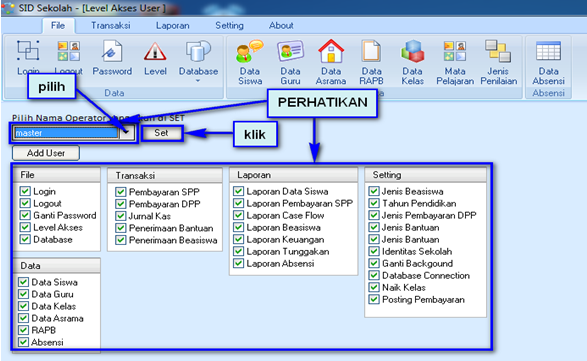Toggle Jenis Beasiswa checkbox

click(374, 191)
